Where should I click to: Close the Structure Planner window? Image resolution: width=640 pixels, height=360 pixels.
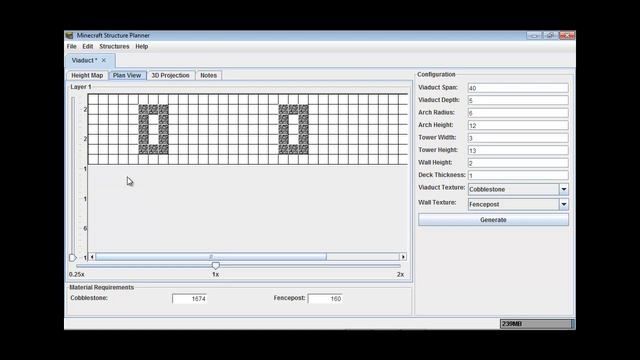point(567,36)
